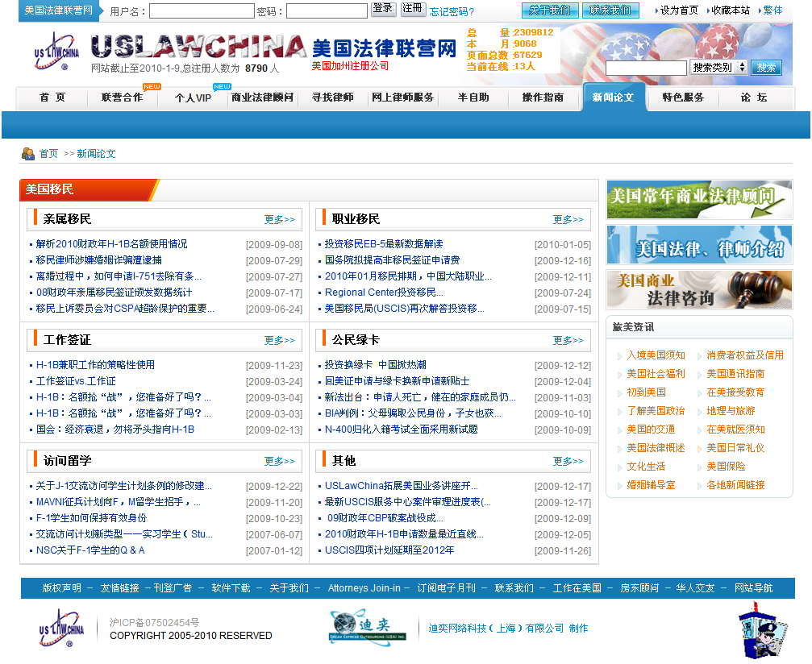Viewport: 812px width, 664px height.
Task: Click the 登录 login button
Action: pyautogui.click(x=383, y=9)
